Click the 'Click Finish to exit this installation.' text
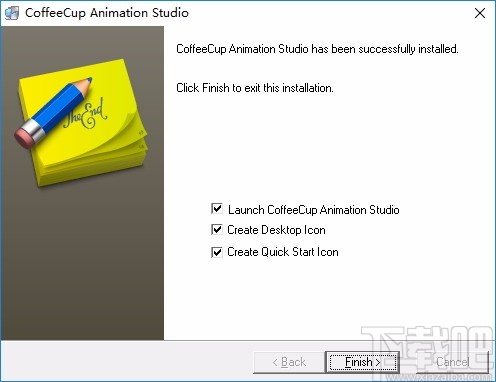The image size is (496, 382). [x=255, y=88]
